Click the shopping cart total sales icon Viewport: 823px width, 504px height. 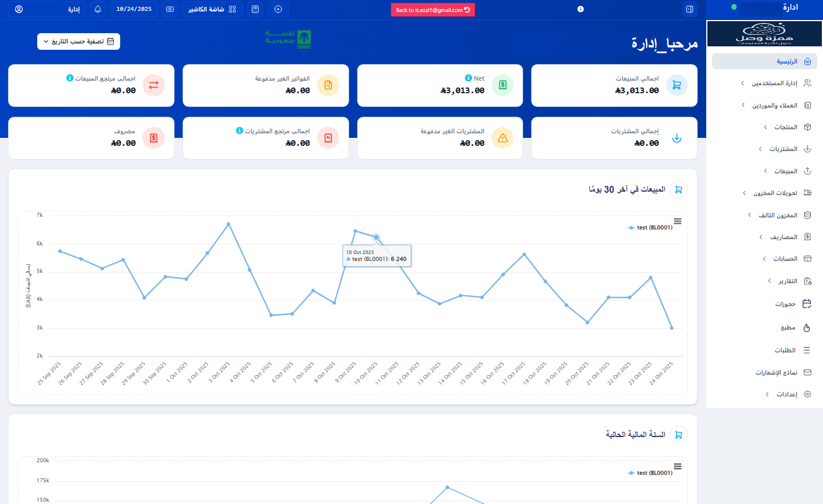tap(676, 85)
